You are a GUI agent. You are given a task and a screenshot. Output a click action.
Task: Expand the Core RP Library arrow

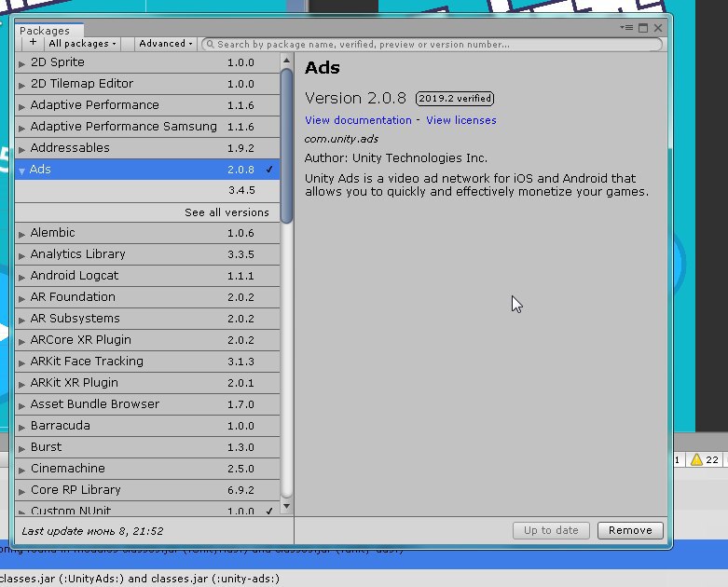pyautogui.click(x=21, y=491)
